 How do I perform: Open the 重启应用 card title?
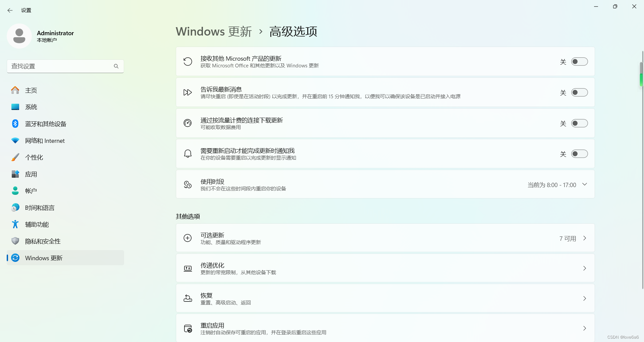click(x=212, y=325)
